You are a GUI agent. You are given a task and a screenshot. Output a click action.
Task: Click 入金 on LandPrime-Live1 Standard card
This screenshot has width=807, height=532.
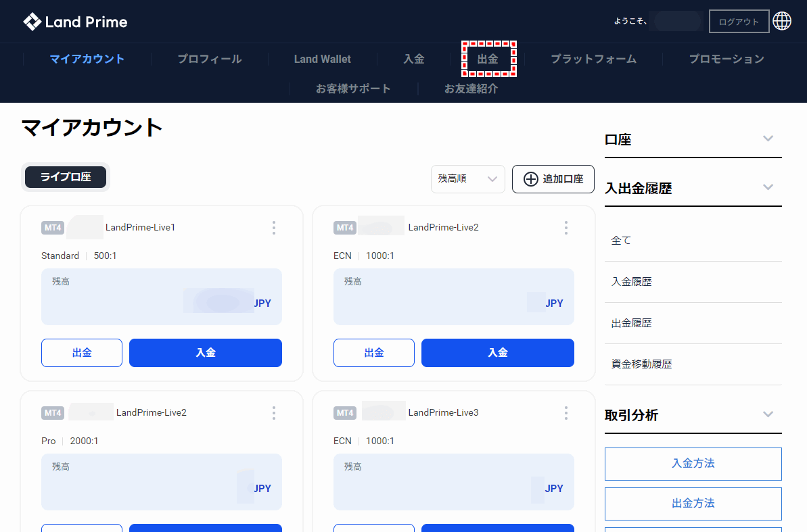(206, 353)
